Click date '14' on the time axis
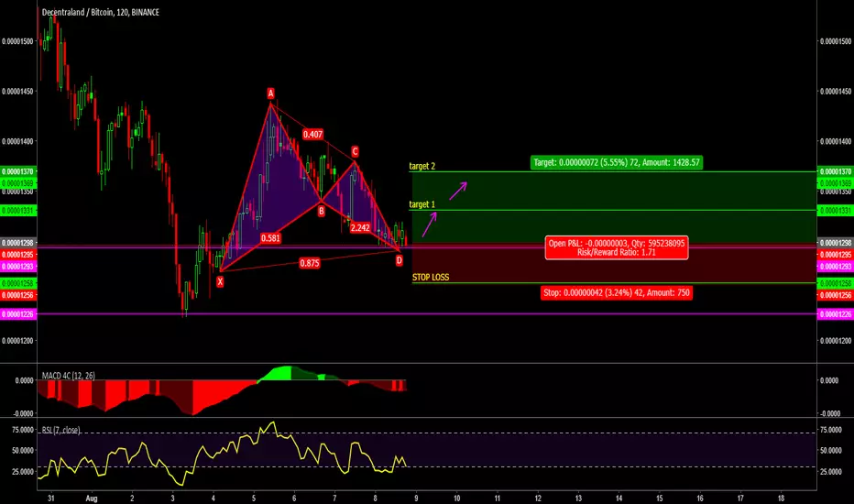Image resolution: width=854 pixels, height=504 pixels. [x=619, y=498]
